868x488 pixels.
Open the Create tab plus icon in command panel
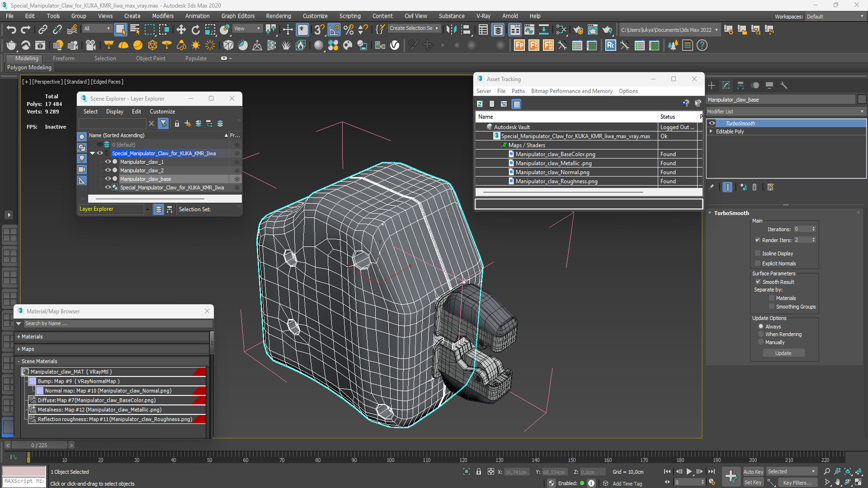click(712, 85)
